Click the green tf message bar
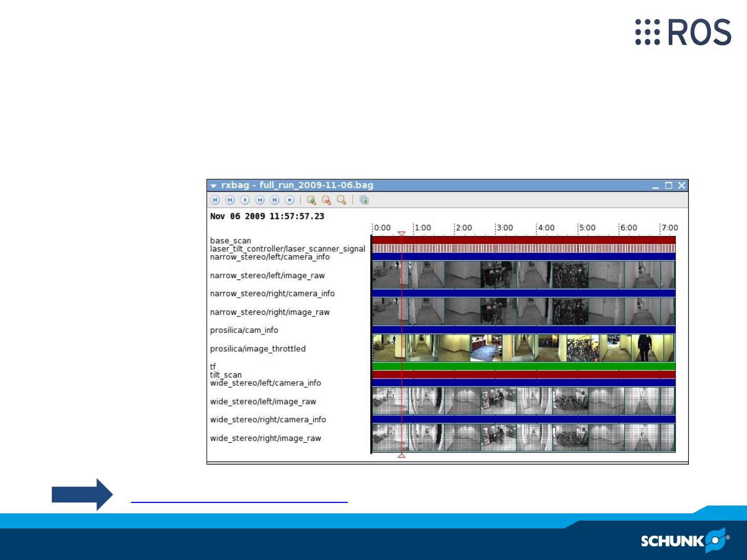747x560 pixels. (524, 367)
